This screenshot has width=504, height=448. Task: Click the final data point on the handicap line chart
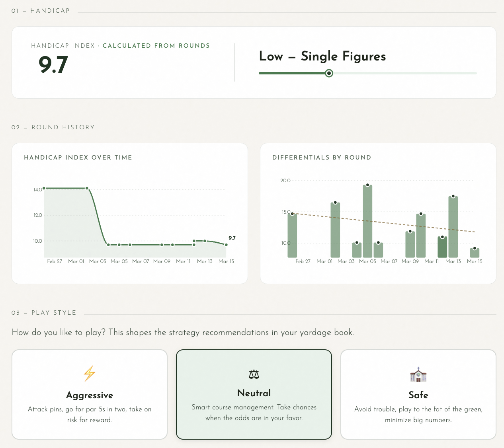coord(226,244)
